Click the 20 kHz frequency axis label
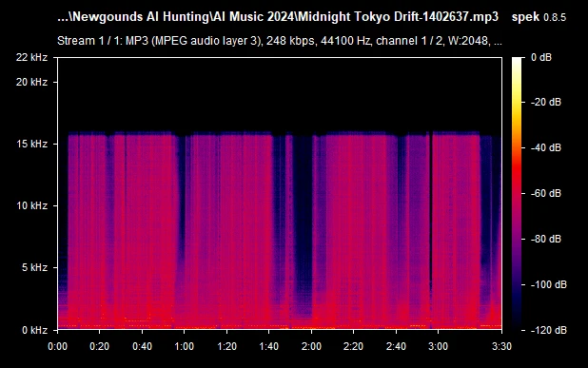588x368 pixels. click(x=32, y=82)
